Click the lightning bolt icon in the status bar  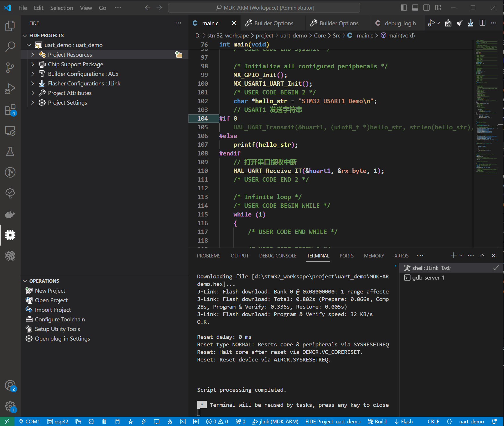[x=143, y=422]
